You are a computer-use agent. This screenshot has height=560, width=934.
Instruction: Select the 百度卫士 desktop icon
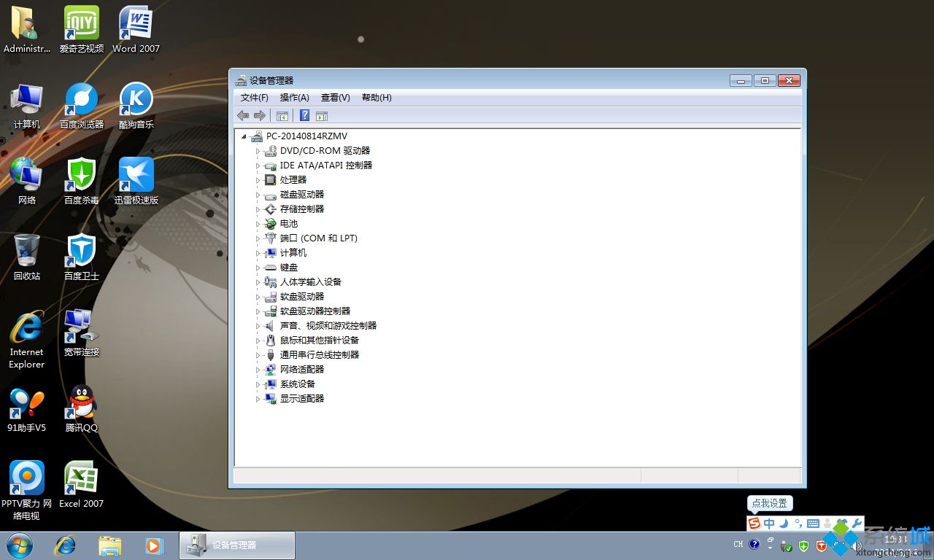[x=82, y=257]
